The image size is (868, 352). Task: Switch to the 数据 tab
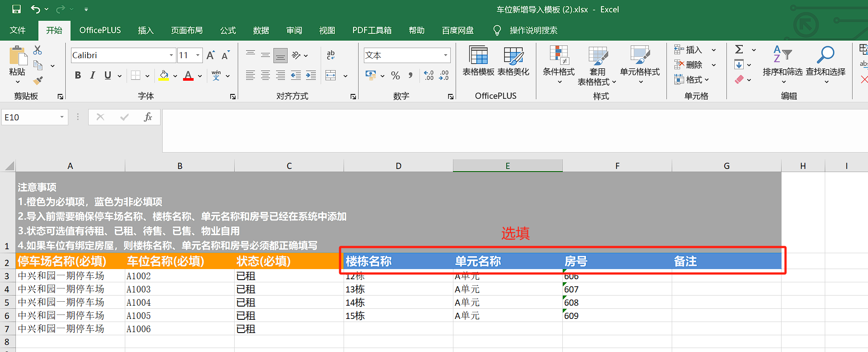pyautogui.click(x=261, y=30)
